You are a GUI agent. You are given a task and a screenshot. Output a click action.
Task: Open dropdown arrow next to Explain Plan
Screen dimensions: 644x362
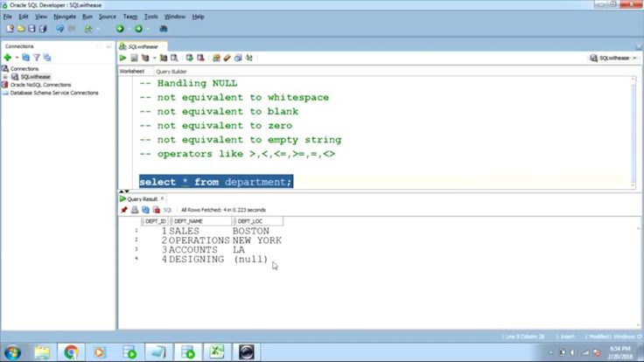click(154, 58)
